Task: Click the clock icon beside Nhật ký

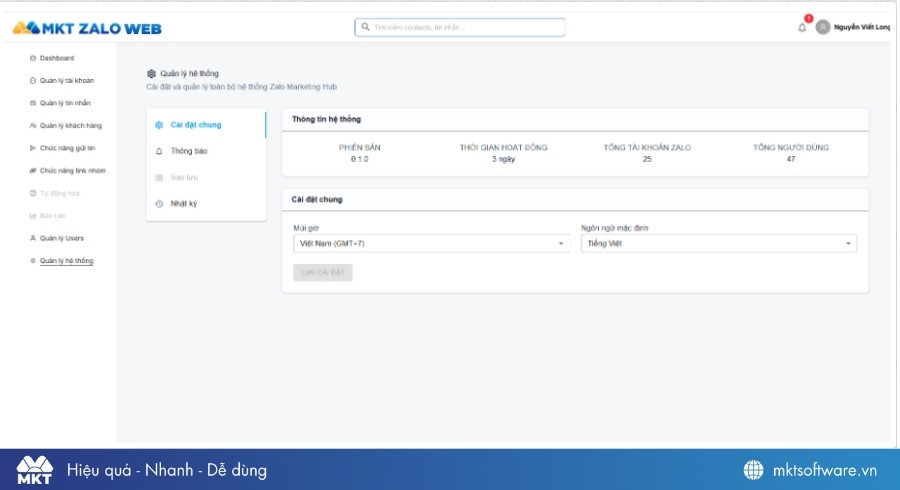Action: coord(159,204)
